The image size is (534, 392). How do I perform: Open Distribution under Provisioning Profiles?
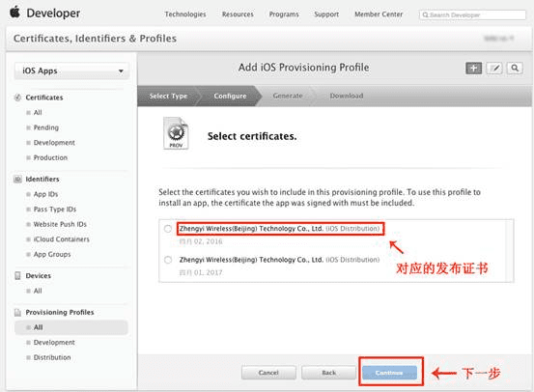coord(52,357)
